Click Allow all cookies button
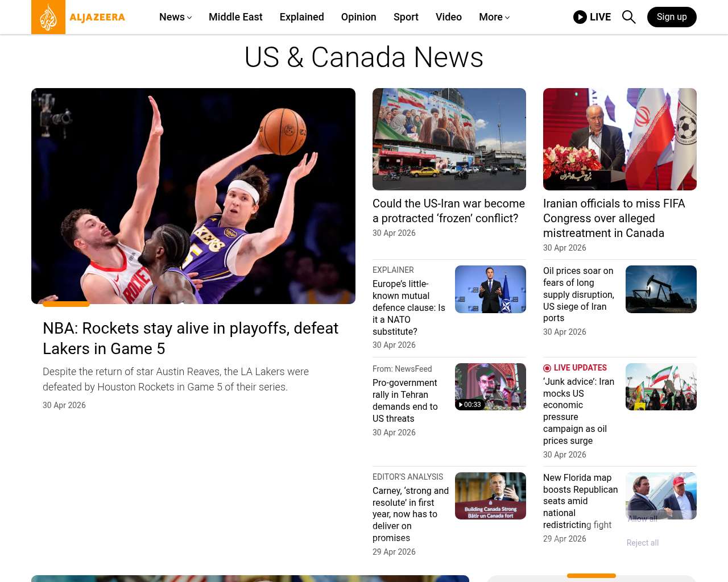The width and height of the screenshot is (728, 582). point(642,519)
